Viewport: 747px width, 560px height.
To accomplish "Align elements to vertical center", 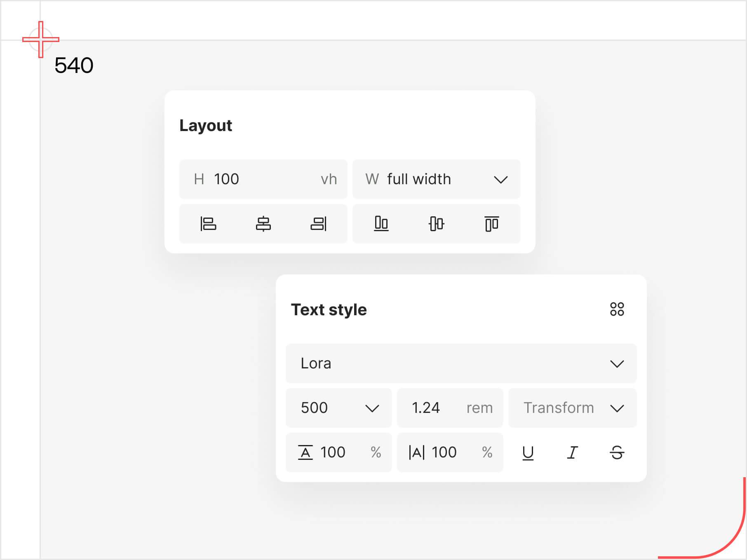I will 436,224.
